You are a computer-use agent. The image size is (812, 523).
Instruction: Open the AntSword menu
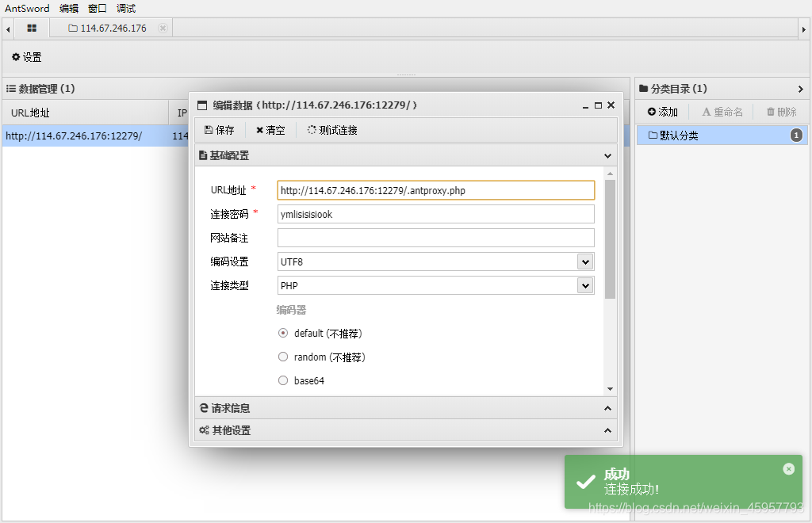pyautogui.click(x=27, y=8)
